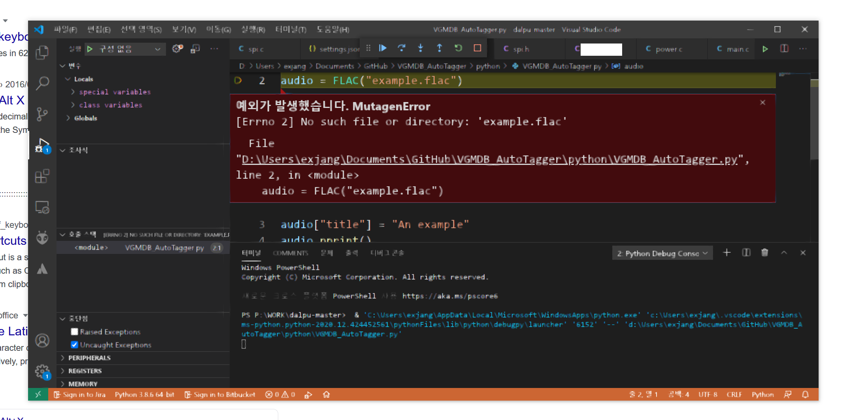This screenshot has height=420, width=868.
Task: Enable Raised Exceptions breakpoint
Action: (74, 331)
